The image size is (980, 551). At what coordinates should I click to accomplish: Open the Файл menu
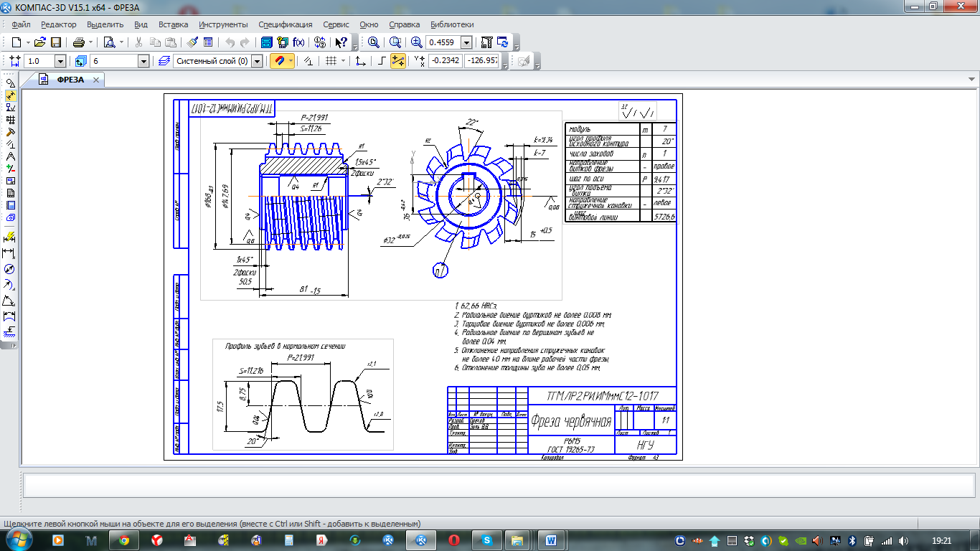[21, 24]
